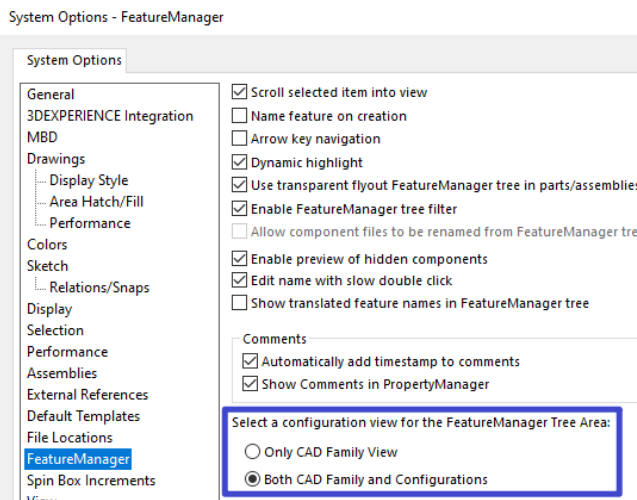Enable Name feature on creation
This screenshot has height=500, width=637.
(x=239, y=116)
